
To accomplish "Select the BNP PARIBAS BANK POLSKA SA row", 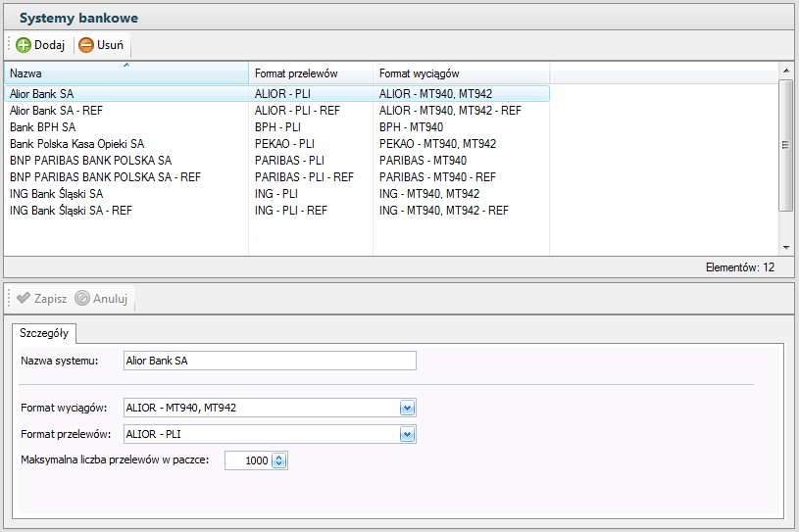I will [x=276, y=161].
